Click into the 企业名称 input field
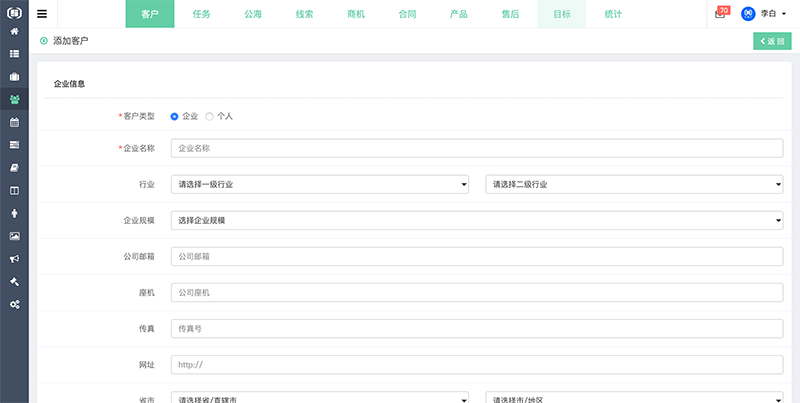 pos(476,148)
